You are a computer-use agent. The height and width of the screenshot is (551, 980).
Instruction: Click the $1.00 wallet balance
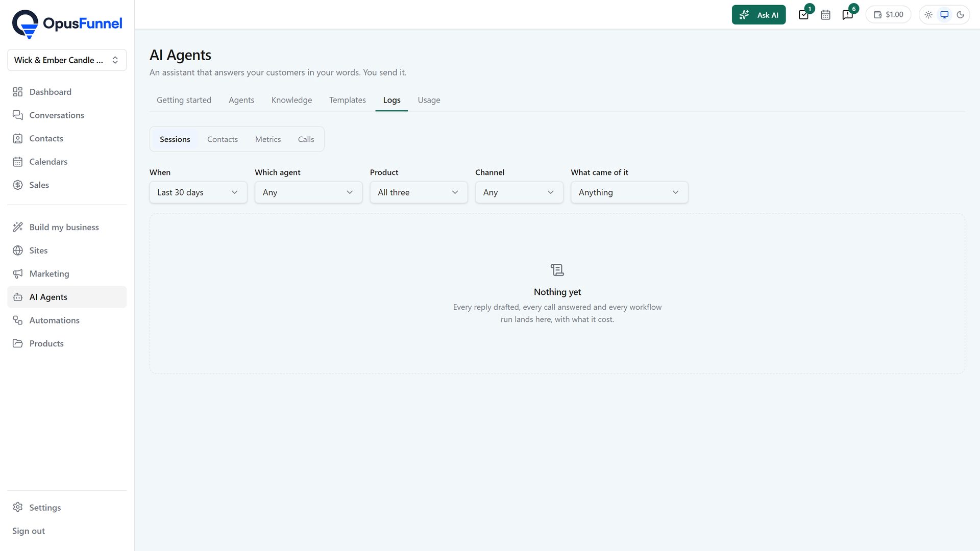(889, 15)
